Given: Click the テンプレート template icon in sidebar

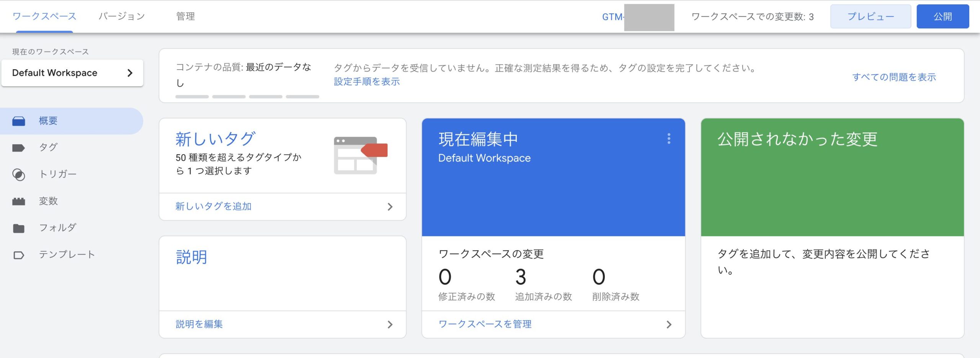Looking at the screenshot, I should (18, 255).
